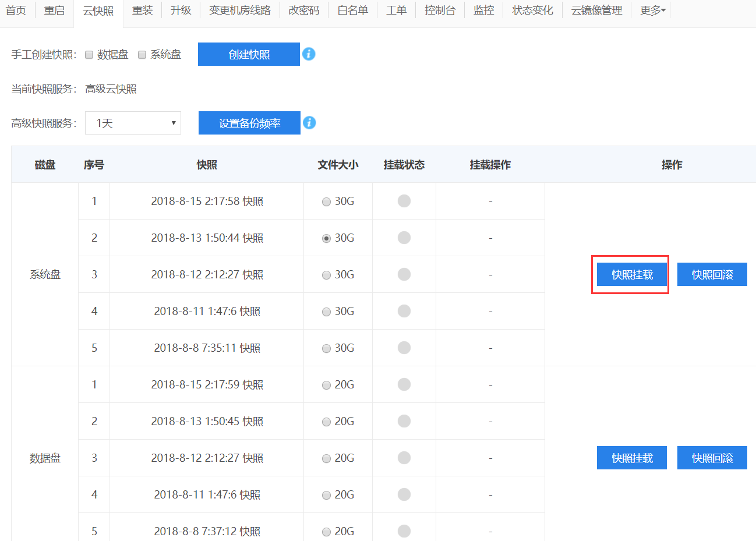Open the 高级快照服务 frequency dropdown
756x541 pixels.
pyautogui.click(x=133, y=123)
